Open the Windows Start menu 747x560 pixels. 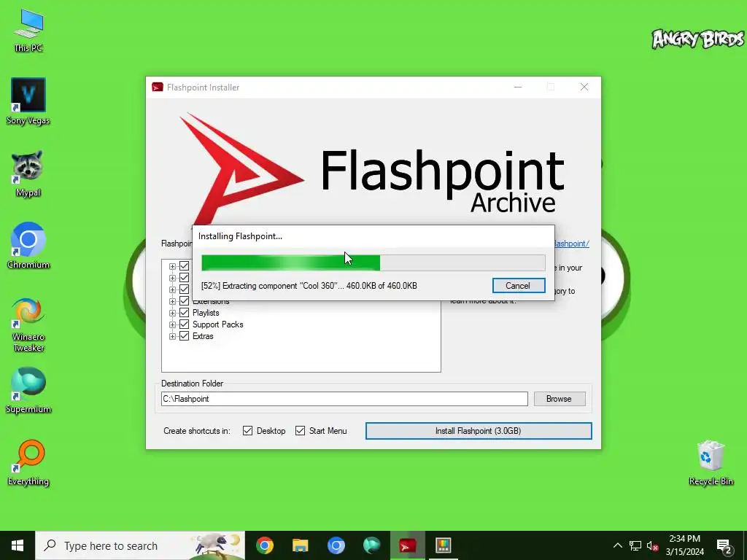[x=18, y=545]
